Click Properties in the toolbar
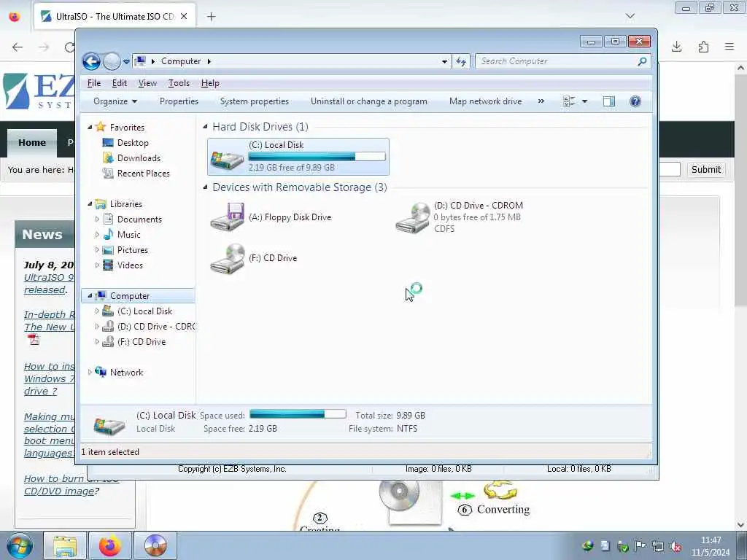Image resolution: width=747 pixels, height=560 pixels. click(179, 101)
